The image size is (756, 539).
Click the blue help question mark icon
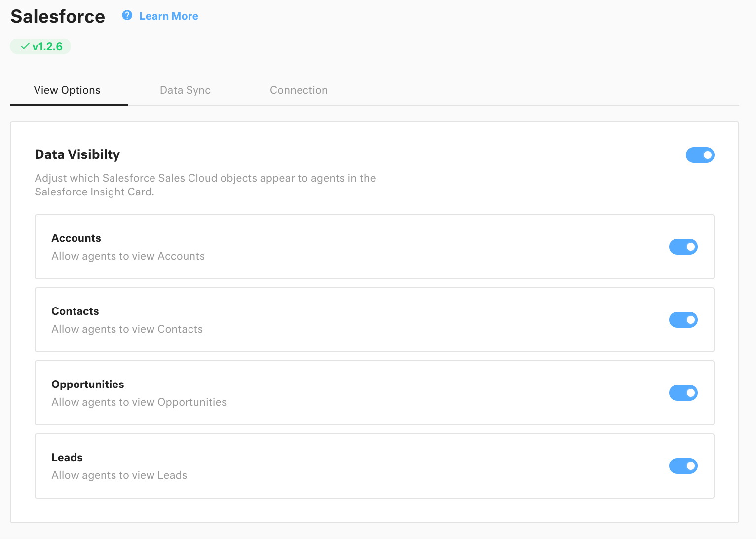coord(127,15)
